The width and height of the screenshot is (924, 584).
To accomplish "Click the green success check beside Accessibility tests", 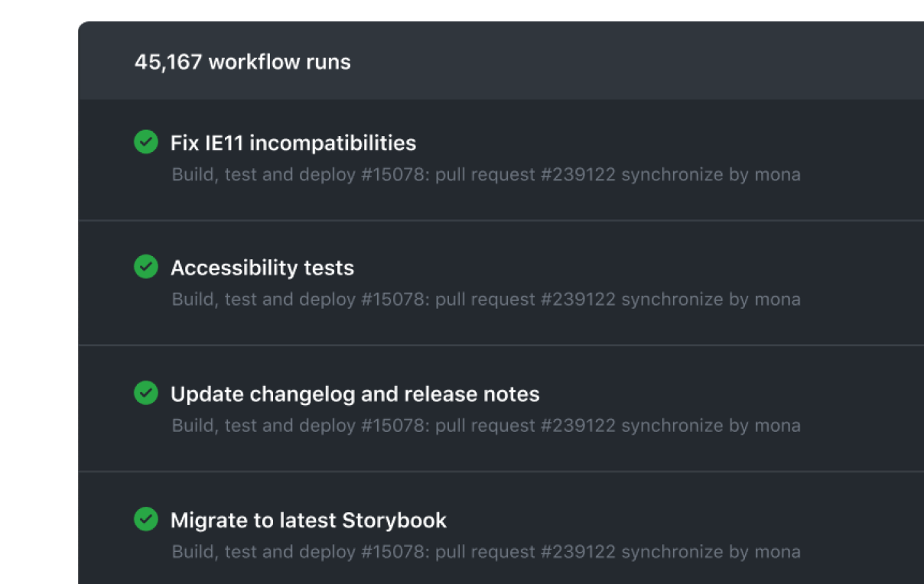I will point(146,267).
